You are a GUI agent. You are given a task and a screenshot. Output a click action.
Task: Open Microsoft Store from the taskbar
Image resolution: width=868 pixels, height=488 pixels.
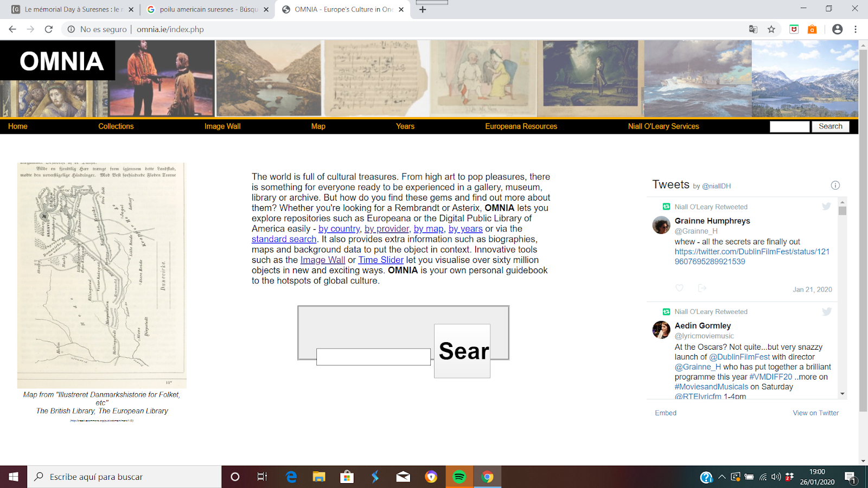[x=347, y=477]
